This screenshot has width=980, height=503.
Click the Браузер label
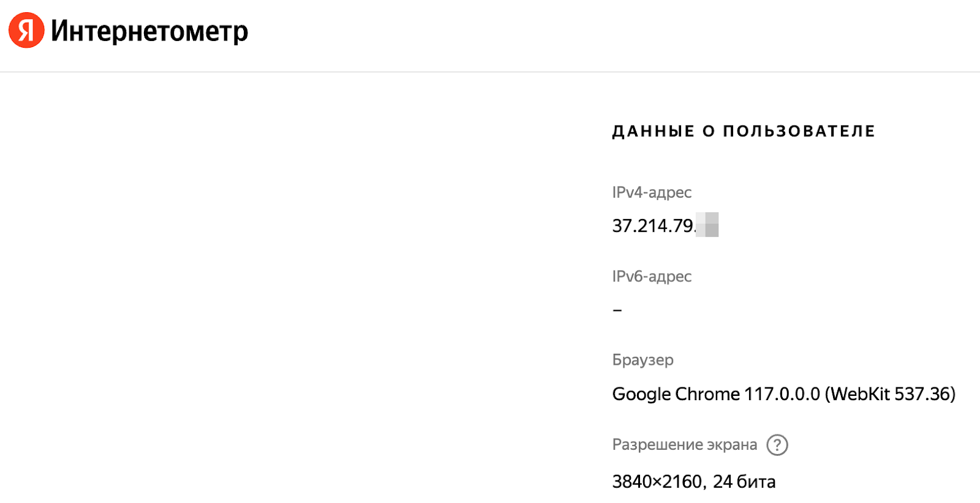point(643,360)
